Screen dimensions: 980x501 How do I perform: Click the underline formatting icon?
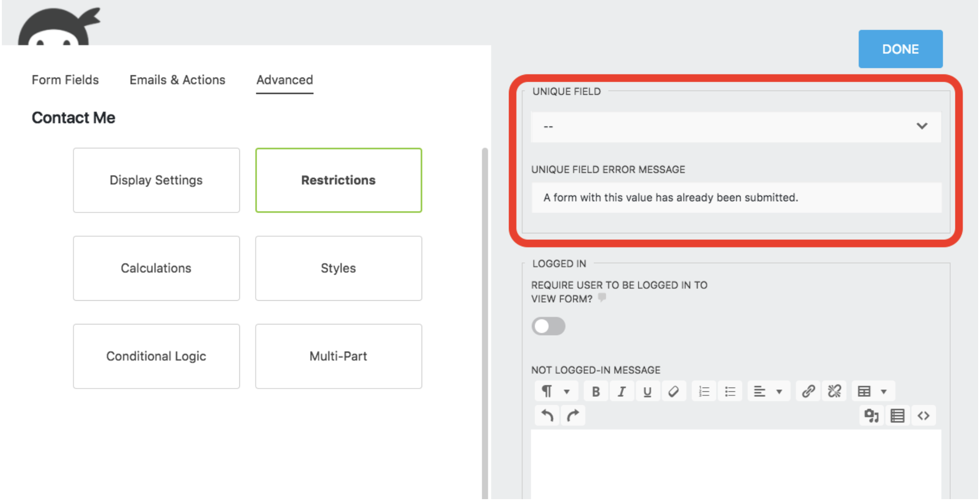pyautogui.click(x=647, y=392)
